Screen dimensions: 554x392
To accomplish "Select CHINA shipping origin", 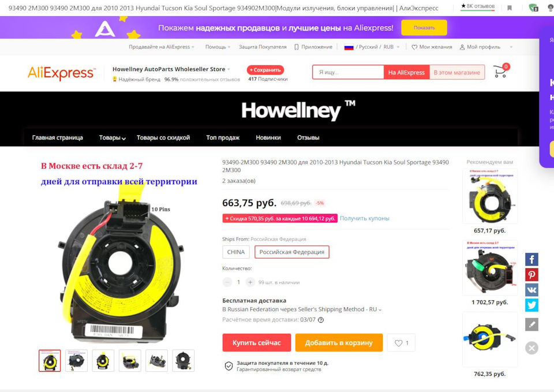I will [235, 252].
